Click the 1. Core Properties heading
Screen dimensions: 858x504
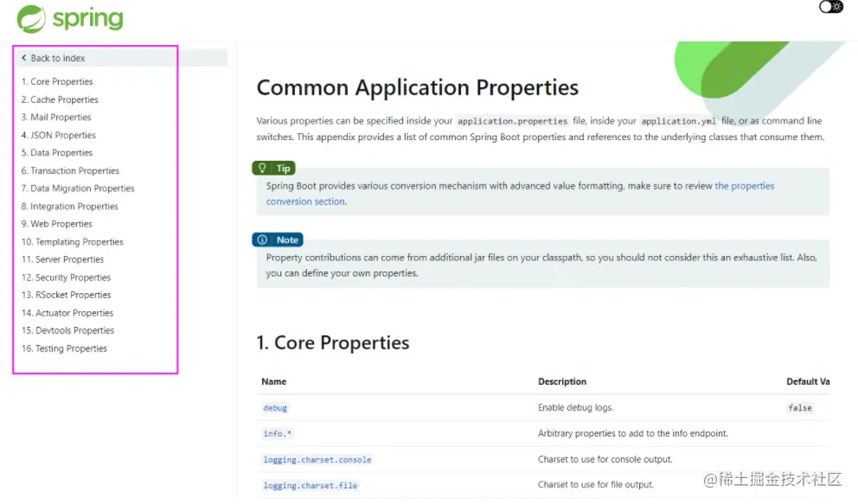pyautogui.click(x=333, y=342)
